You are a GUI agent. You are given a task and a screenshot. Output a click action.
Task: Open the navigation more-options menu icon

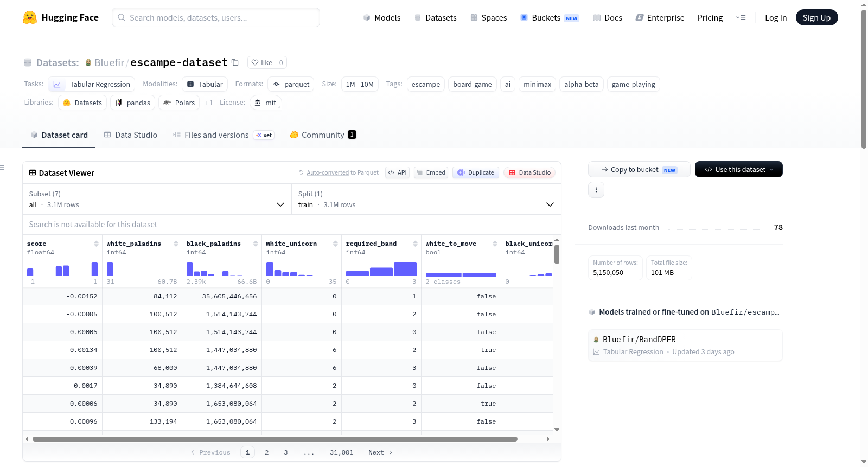pyautogui.click(x=741, y=17)
